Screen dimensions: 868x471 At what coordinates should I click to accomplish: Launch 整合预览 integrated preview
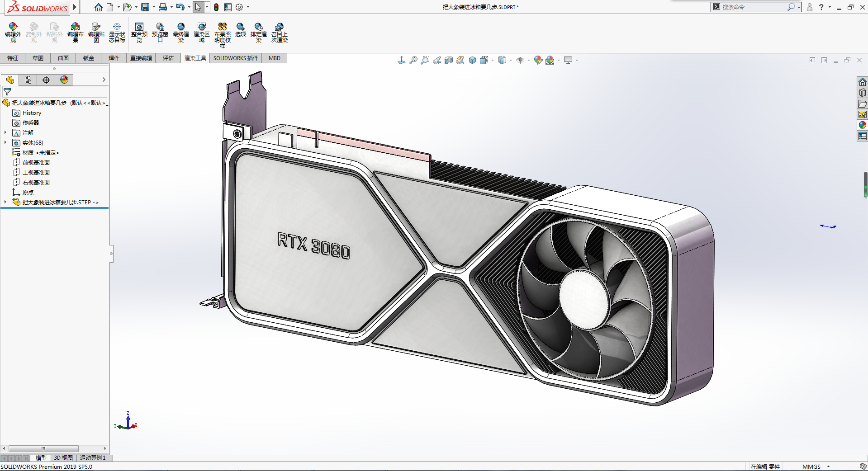pos(139,33)
